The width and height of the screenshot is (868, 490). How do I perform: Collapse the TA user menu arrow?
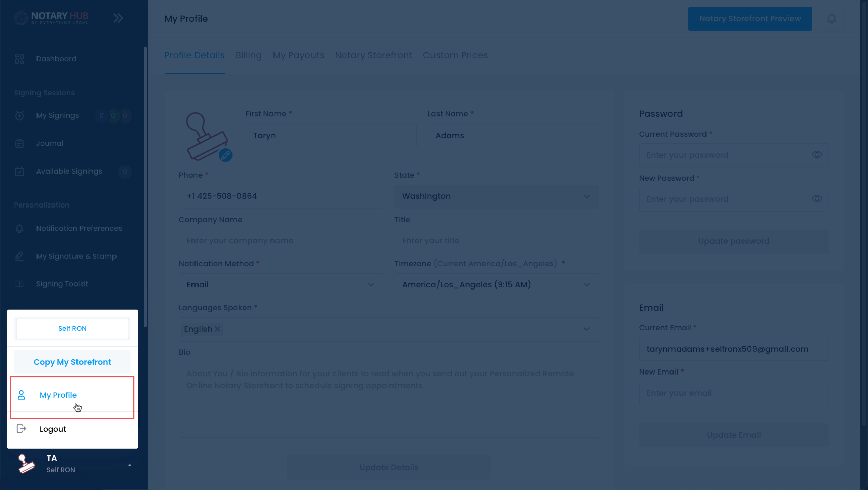(129, 465)
